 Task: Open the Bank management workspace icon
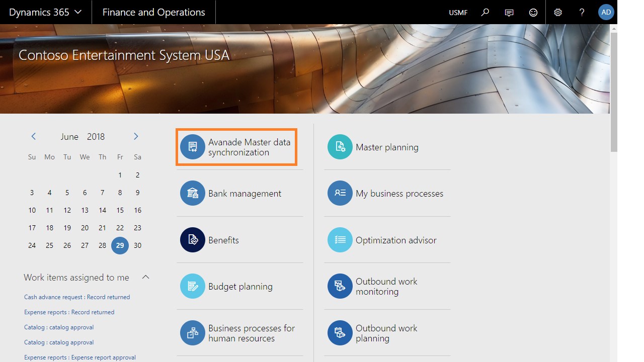pos(193,194)
